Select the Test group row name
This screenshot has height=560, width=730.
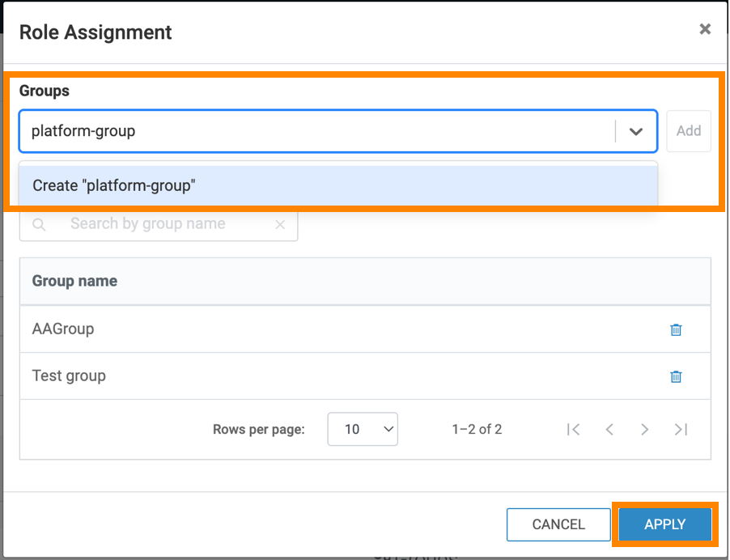coord(69,376)
